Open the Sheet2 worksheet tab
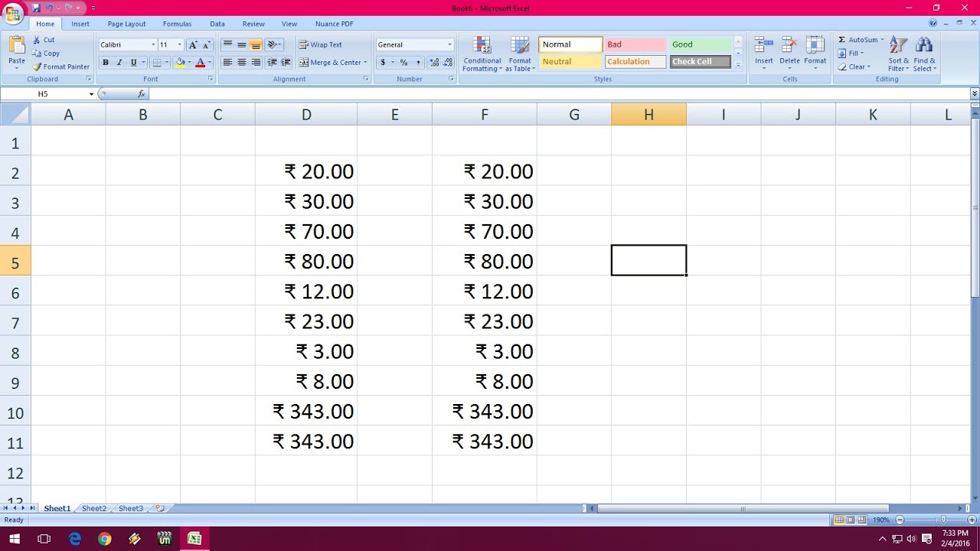Screen dimensions: 980x551 pos(94,508)
